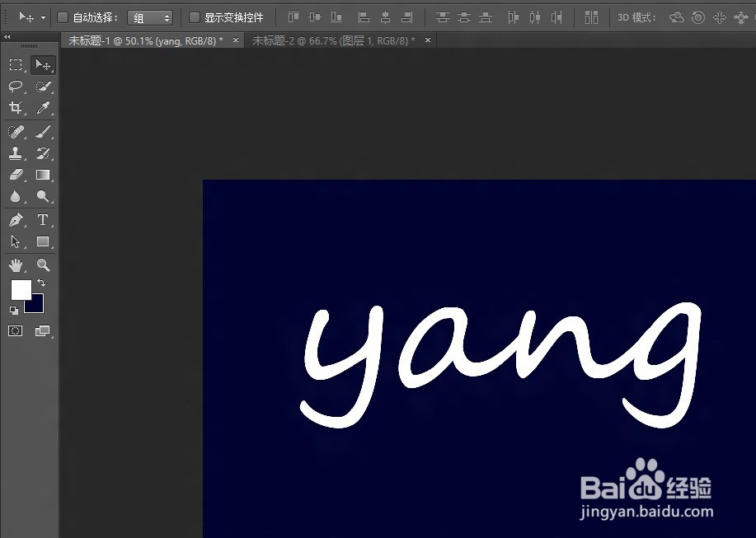Align right edges of layers
The image size is (756, 538).
(407, 18)
